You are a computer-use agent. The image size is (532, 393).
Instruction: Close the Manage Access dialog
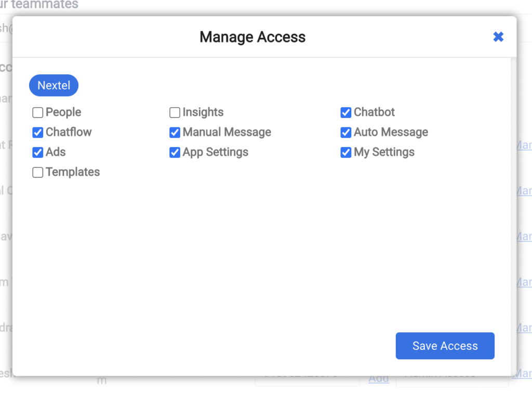point(498,37)
